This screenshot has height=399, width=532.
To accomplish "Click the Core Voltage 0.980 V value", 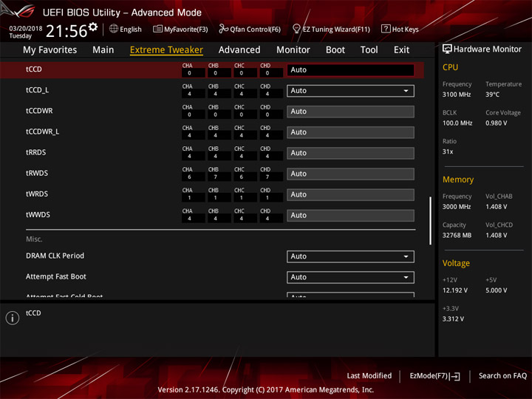I will pos(497,123).
